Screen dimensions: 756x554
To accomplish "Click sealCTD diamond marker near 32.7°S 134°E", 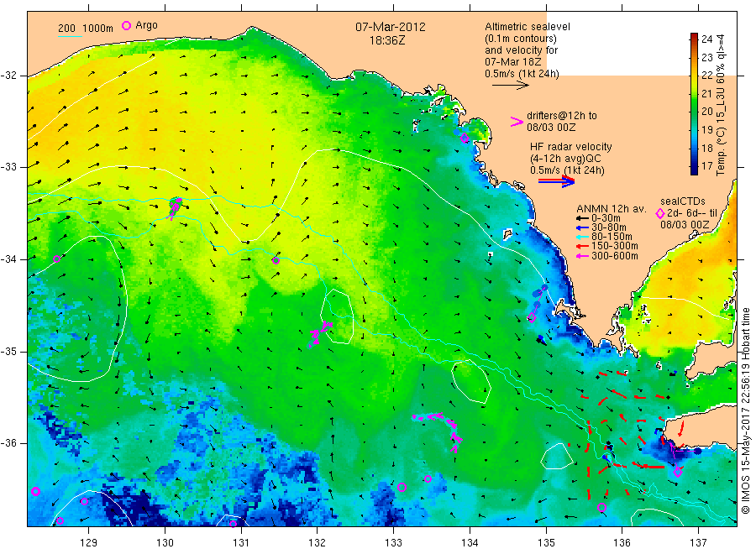I will [465, 138].
